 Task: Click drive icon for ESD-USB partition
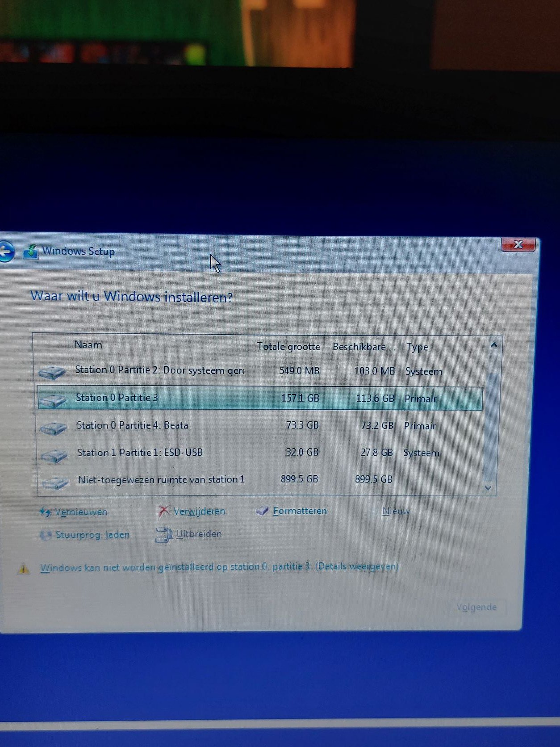click(x=54, y=455)
